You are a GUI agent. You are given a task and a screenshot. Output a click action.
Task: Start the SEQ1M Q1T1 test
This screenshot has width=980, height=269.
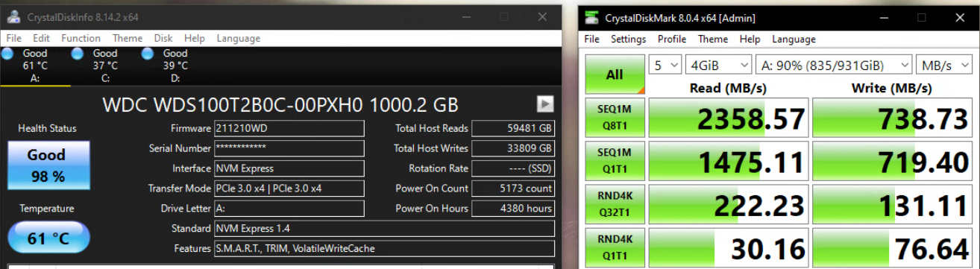point(615,160)
